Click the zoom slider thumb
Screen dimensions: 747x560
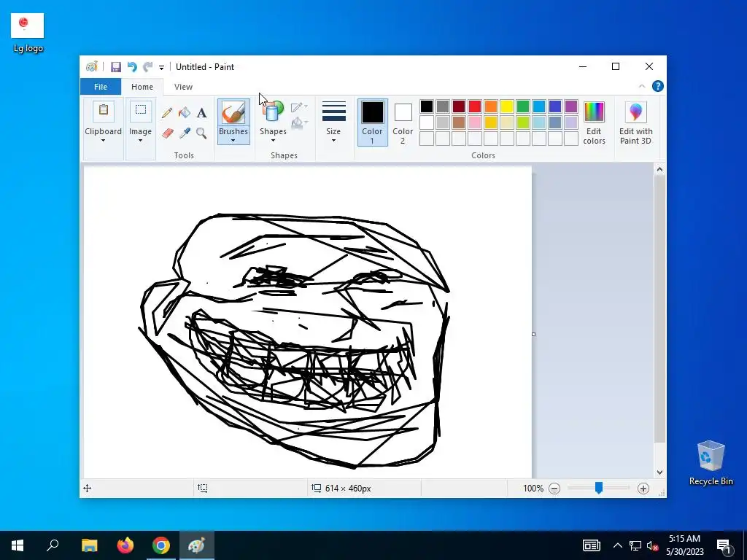pyautogui.click(x=599, y=488)
